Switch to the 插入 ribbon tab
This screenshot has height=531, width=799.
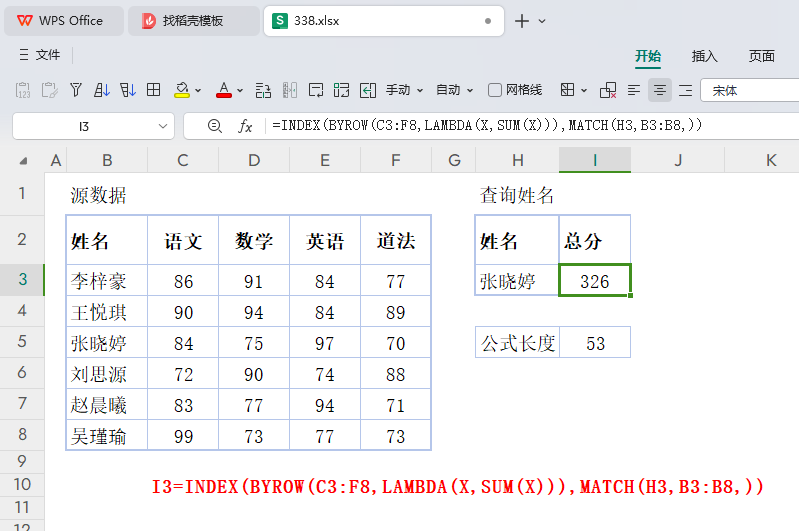click(704, 56)
